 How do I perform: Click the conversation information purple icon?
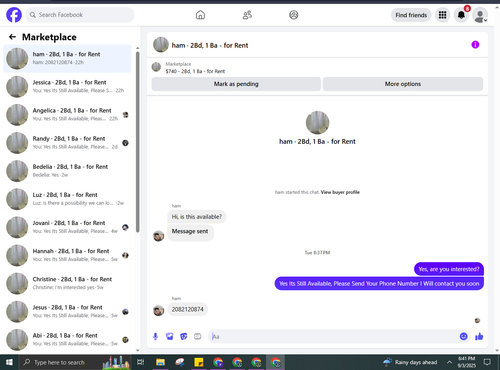(475, 45)
